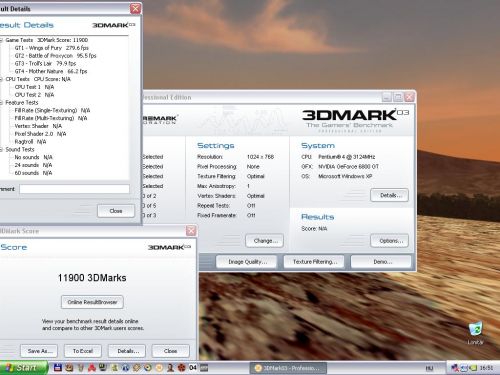The width and height of the screenshot is (500, 375).
Task: Select GT3 - Troll's Lair row
Action: coord(45,63)
